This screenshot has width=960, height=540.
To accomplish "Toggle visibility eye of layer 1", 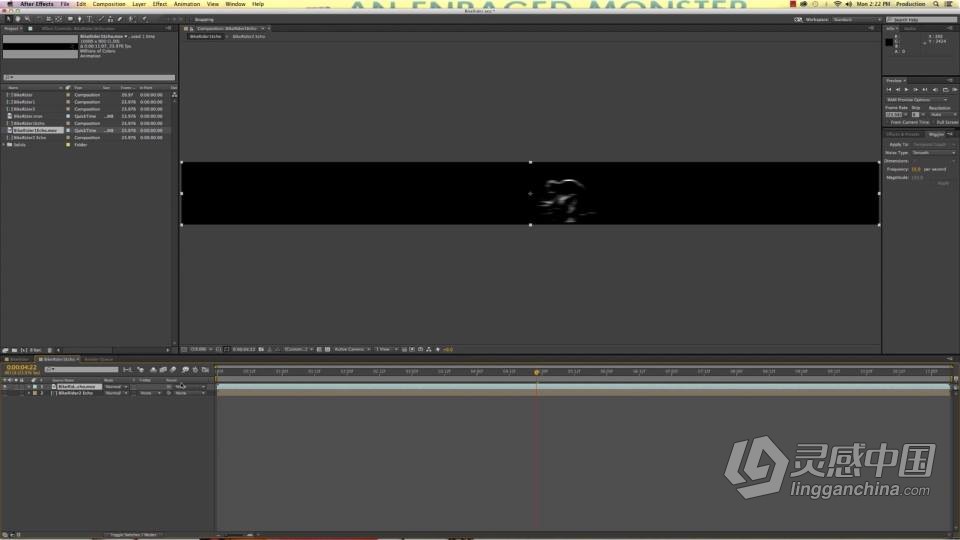I will pos(5,386).
